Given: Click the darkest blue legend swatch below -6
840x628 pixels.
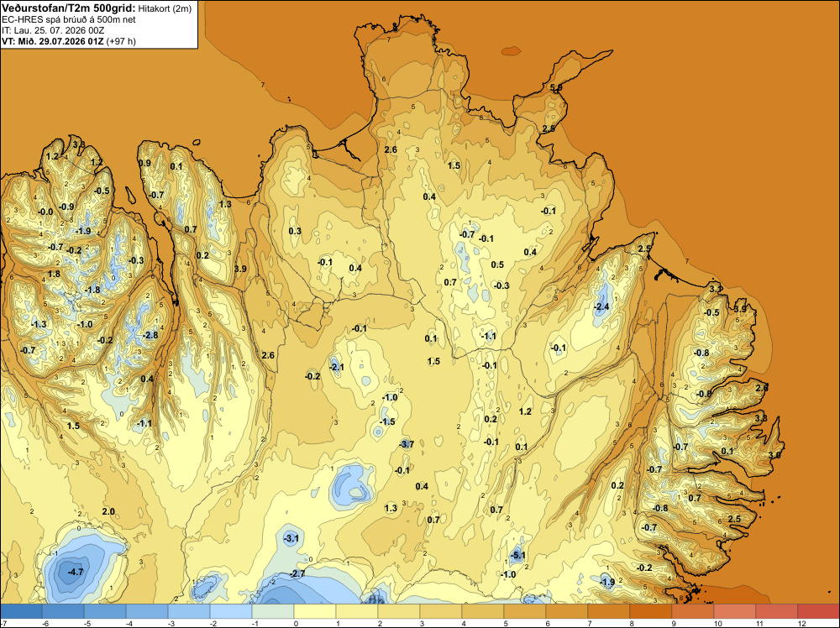Looking at the screenshot, I should (x=21, y=611).
